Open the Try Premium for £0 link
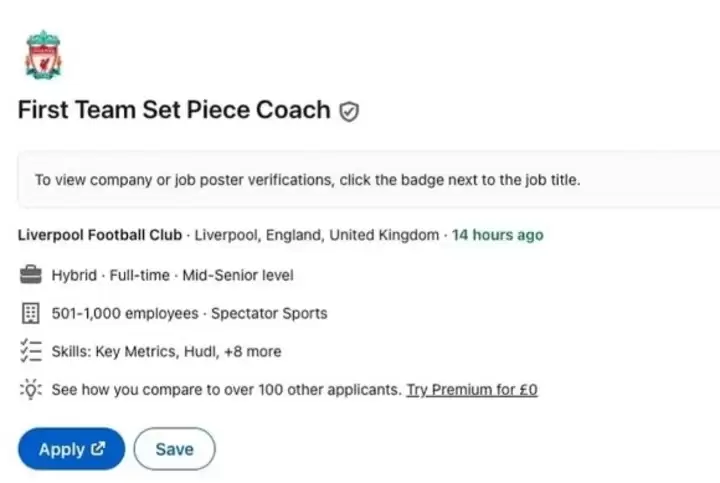 471,389
